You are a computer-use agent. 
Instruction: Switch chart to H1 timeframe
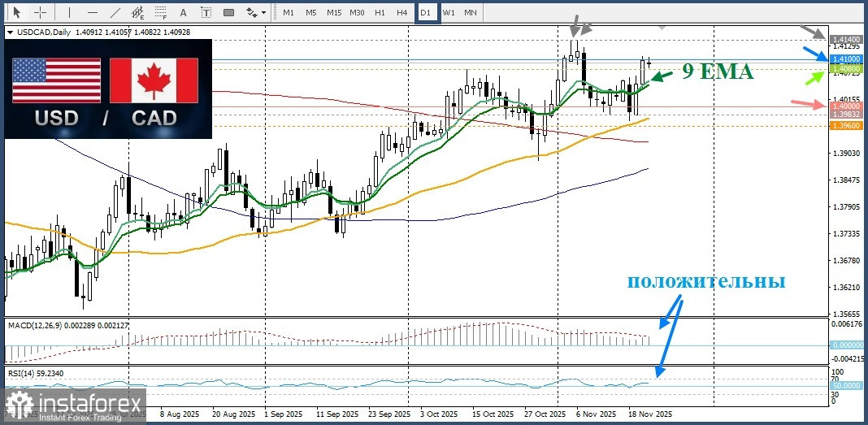click(380, 12)
